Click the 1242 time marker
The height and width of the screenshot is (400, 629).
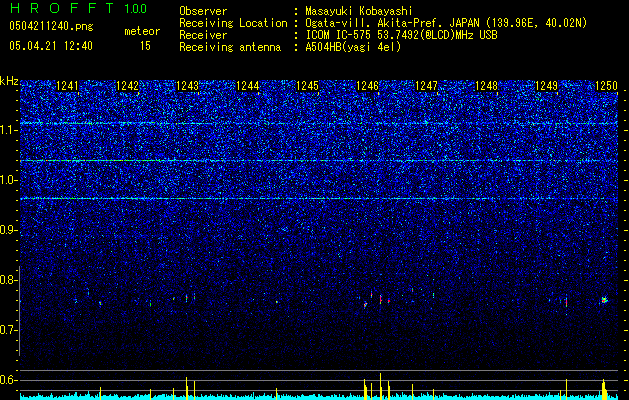[x=127, y=85]
